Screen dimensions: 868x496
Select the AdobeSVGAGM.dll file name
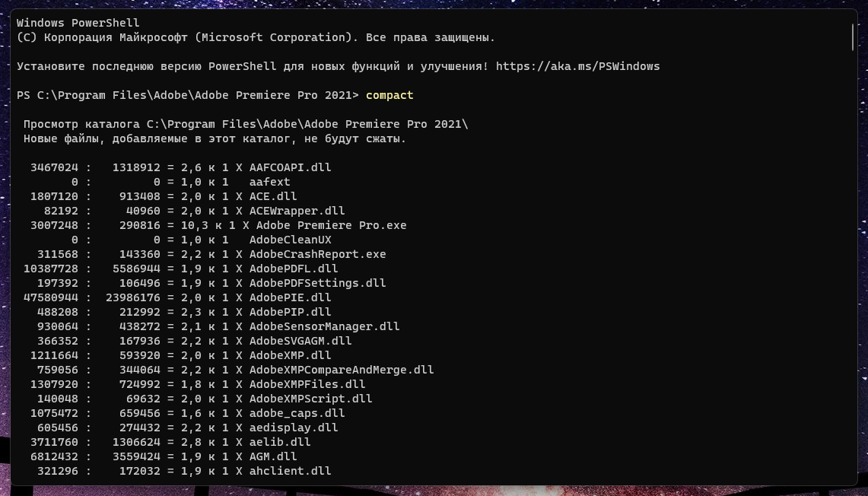point(300,340)
